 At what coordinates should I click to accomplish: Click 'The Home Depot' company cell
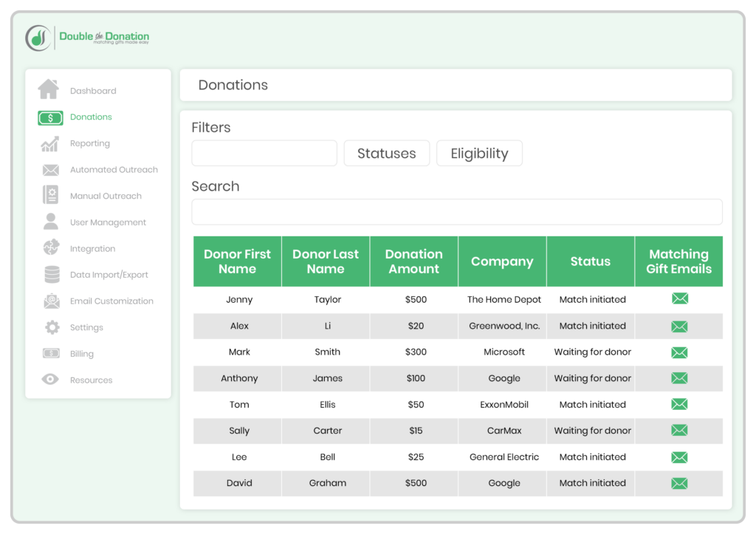point(504,300)
